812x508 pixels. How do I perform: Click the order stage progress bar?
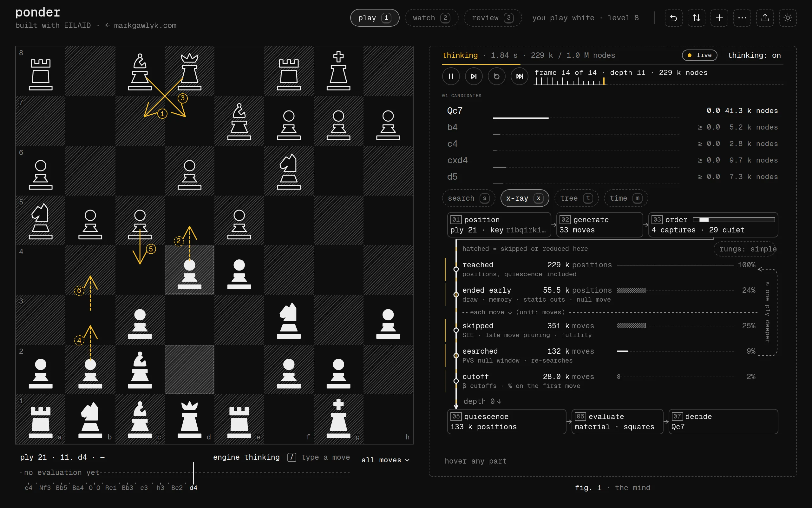(734, 220)
